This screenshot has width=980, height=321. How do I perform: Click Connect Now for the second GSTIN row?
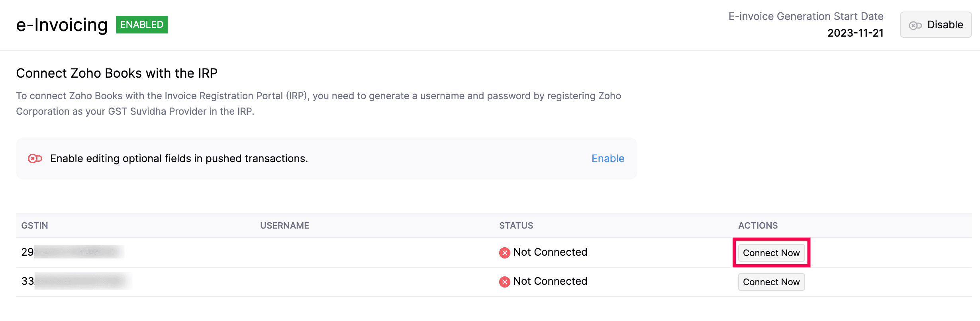click(771, 282)
